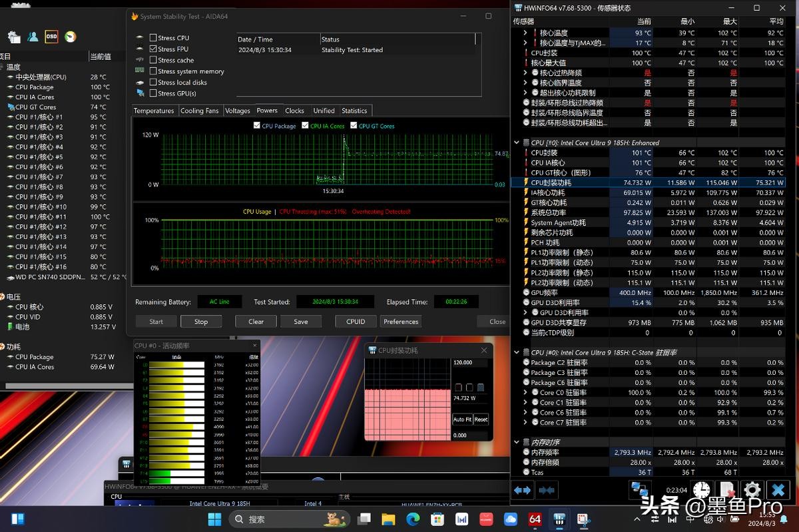Click the HWiNFO logging document icon
799x532 pixels.
pos(727,491)
